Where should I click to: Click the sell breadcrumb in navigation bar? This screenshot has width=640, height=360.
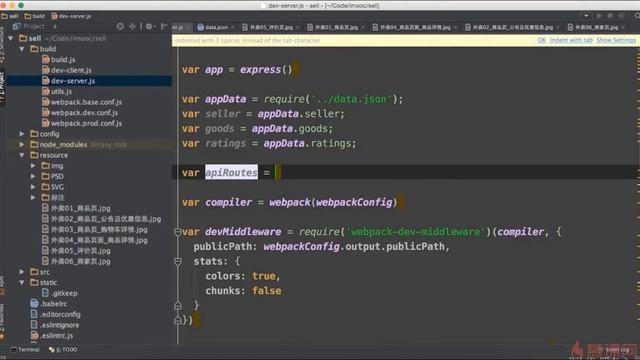click(x=10, y=16)
